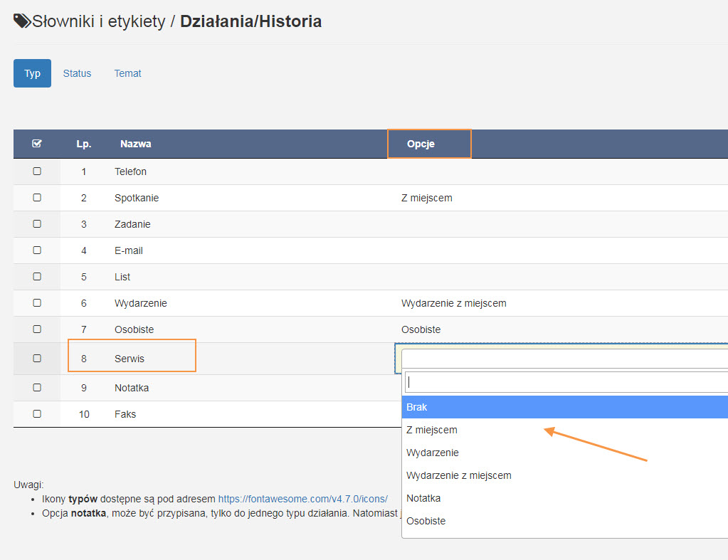This screenshot has height=560, width=728.
Task: Click the Opcje column header
Action: pyautogui.click(x=421, y=144)
